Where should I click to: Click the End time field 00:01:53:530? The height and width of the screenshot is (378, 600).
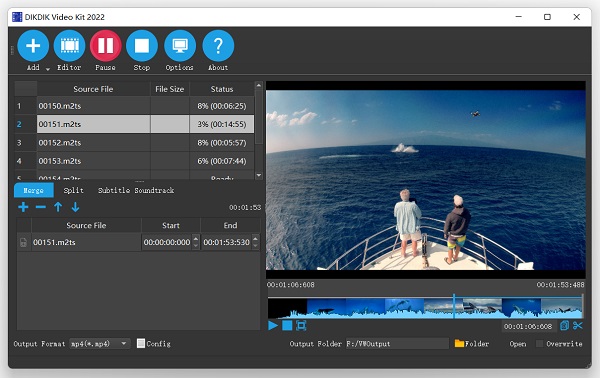(227, 242)
